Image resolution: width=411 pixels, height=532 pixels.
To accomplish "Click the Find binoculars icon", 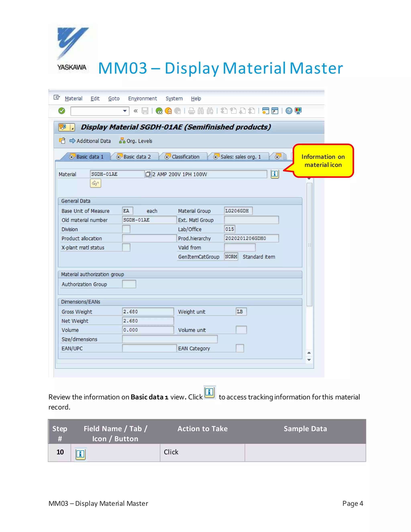I will pos(201,111).
